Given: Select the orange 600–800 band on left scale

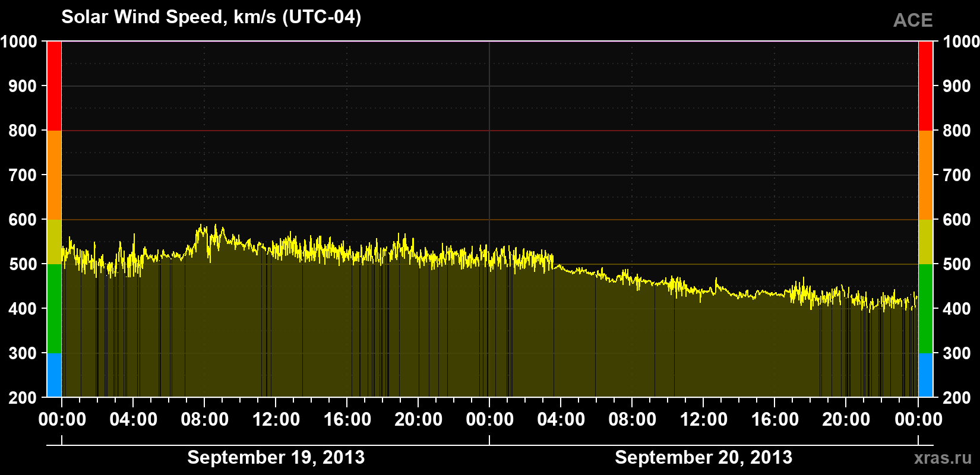Looking at the screenshot, I should [54, 175].
